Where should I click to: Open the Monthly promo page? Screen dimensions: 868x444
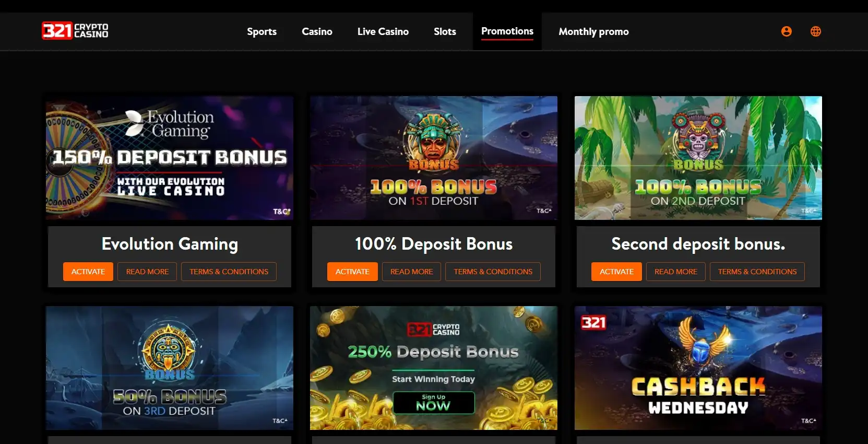593,32
